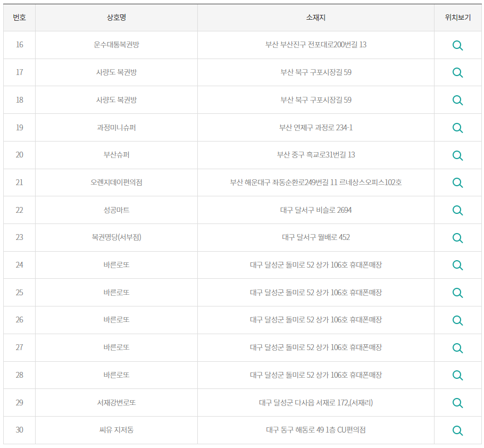The image size is (484, 448).
Task: Select store name 복권명당(서부점)
Action: 116,237
